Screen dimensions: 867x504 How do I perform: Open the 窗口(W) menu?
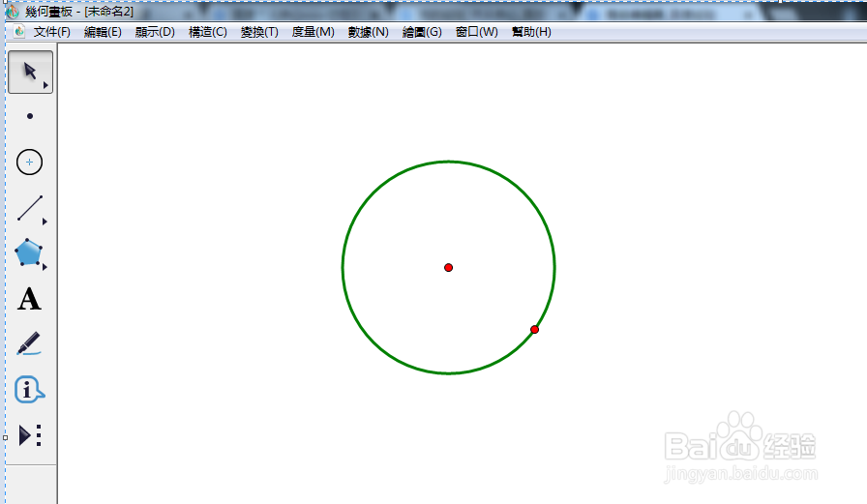pyautogui.click(x=477, y=32)
